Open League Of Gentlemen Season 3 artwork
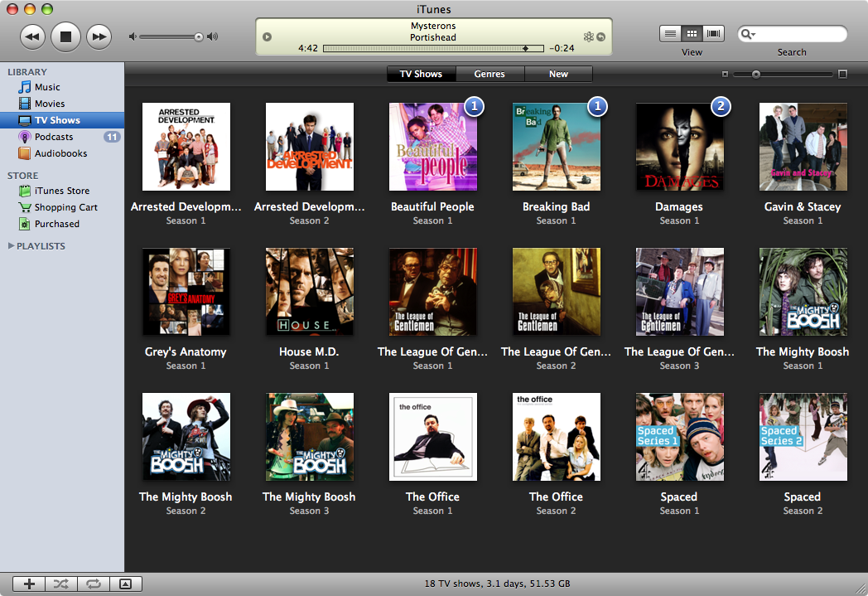The width and height of the screenshot is (868, 596). click(x=680, y=292)
